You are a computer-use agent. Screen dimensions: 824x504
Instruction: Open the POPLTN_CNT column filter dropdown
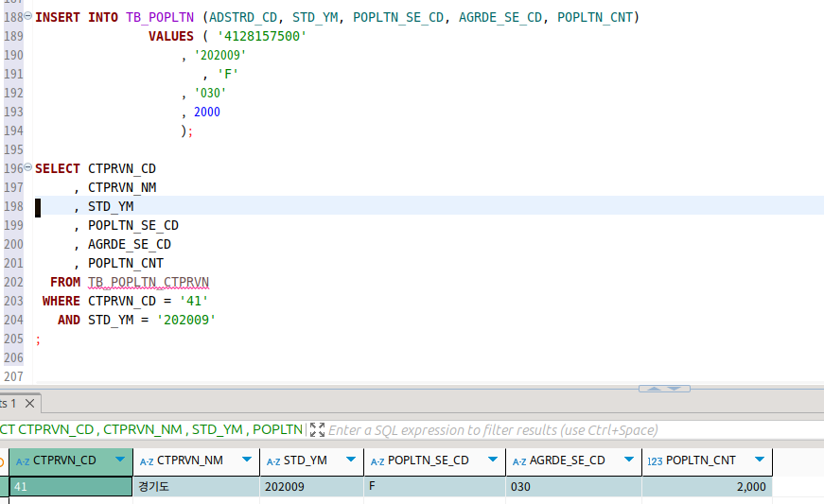coord(759,461)
